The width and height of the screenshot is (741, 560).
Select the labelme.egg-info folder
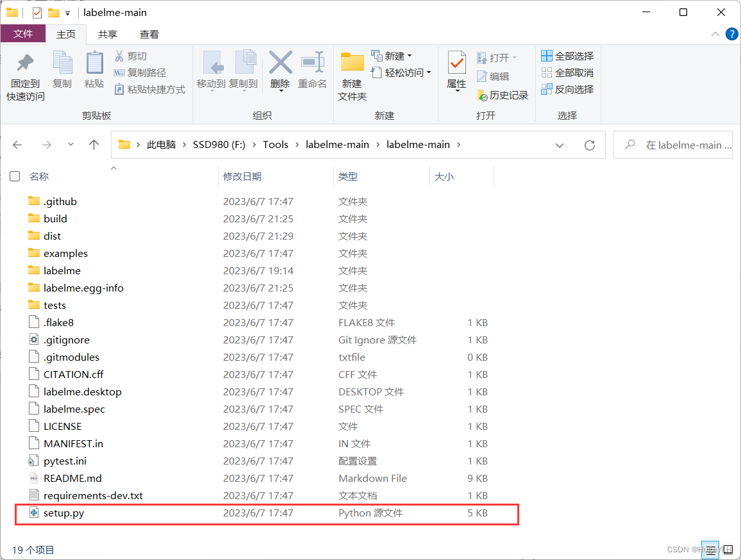click(x=83, y=288)
